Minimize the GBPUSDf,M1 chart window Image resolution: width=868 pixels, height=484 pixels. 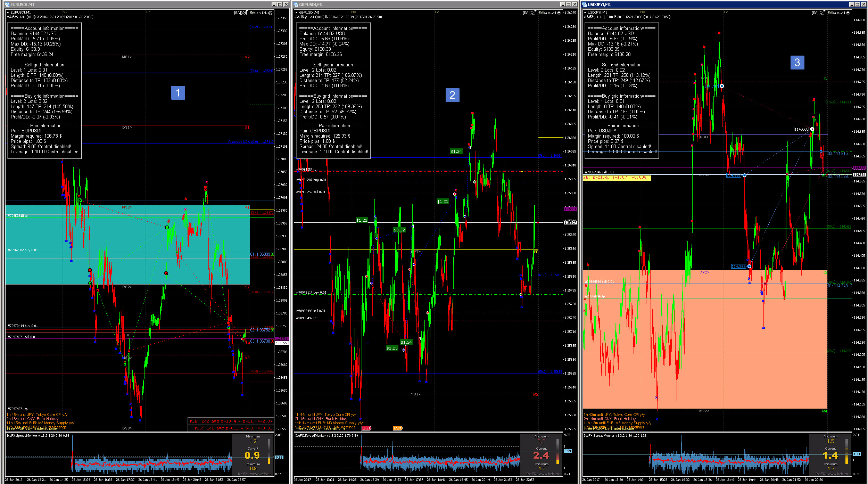[562, 5]
